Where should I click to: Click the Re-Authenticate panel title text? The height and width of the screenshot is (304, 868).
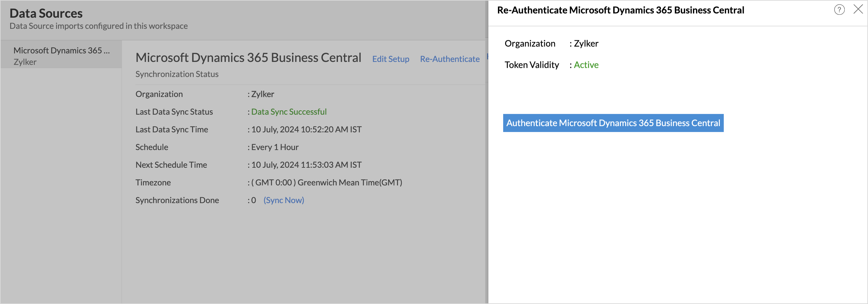pos(620,10)
